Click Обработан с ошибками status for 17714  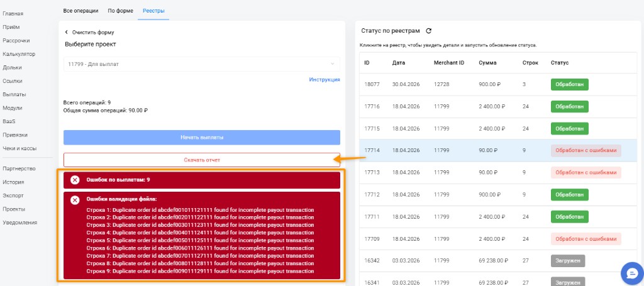point(586,151)
